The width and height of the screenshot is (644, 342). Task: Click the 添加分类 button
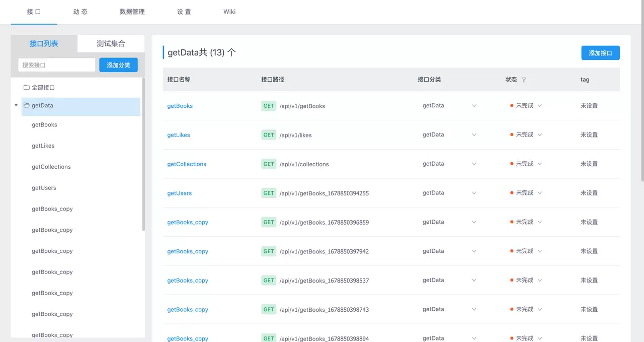[118, 65]
